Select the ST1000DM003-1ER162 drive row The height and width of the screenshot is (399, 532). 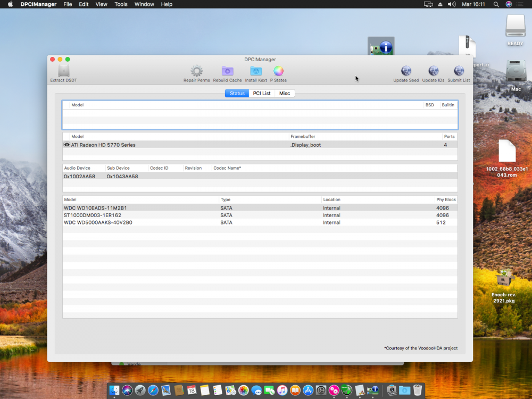pyautogui.click(x=260, y=215)
